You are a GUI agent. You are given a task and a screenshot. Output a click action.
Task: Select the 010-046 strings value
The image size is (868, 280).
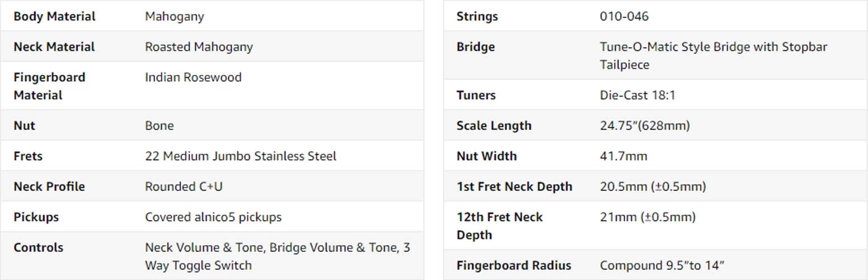click(x=624, y=16)
